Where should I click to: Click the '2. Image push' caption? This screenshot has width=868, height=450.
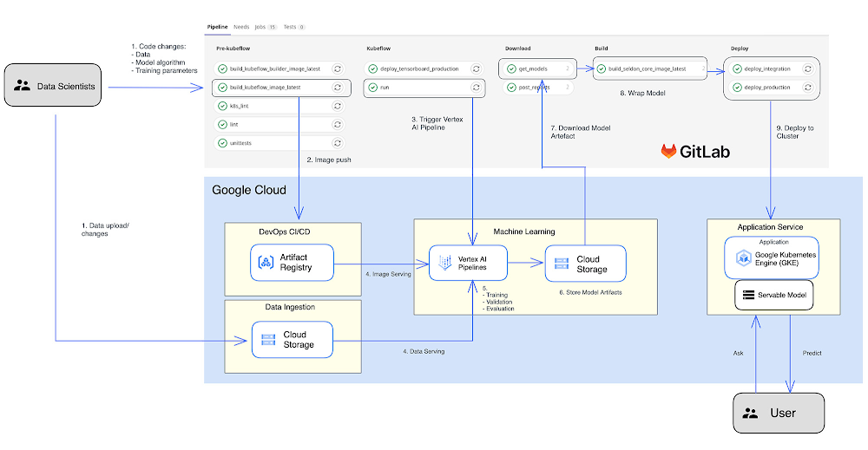[x=329, y=160]
